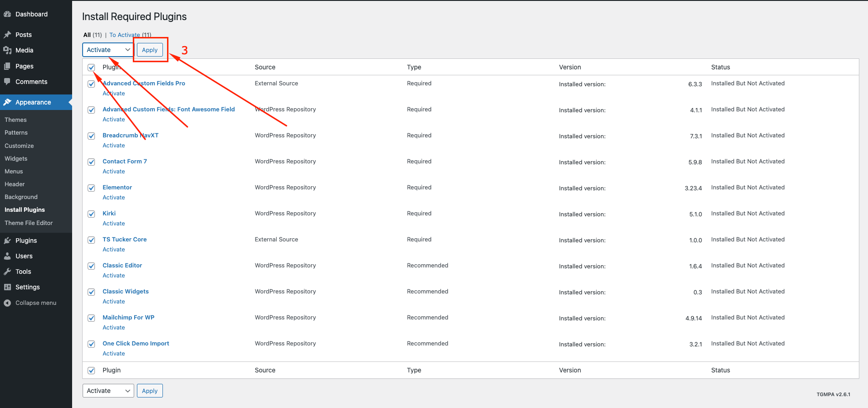The image size is (868, 408).
Task: Open the top bulk action Activate dropdown
Action: [x=108, y=50]
